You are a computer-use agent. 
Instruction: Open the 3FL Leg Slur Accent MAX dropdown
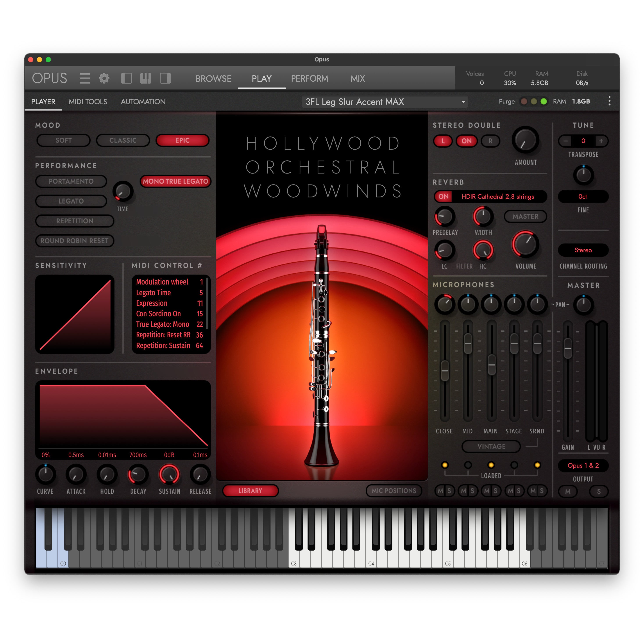click(385, 102)
